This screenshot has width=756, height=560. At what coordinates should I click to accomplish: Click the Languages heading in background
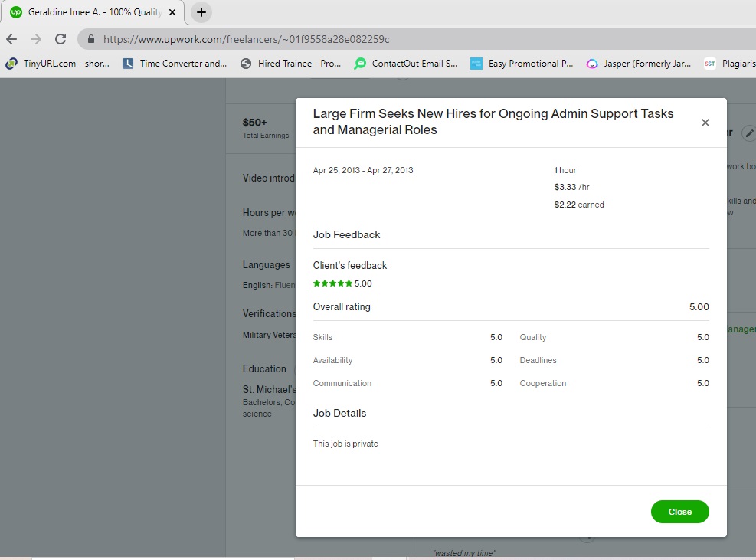pos(266,265)
